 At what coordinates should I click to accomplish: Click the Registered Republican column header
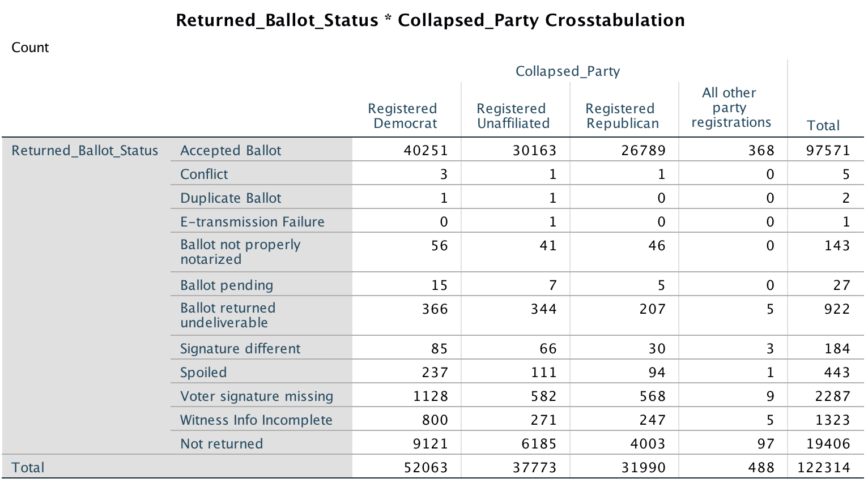tap(622, 116)
